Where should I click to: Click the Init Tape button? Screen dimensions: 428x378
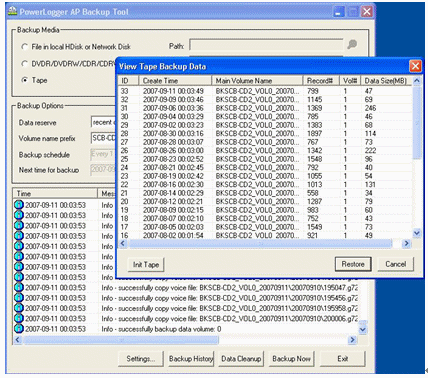146,264
